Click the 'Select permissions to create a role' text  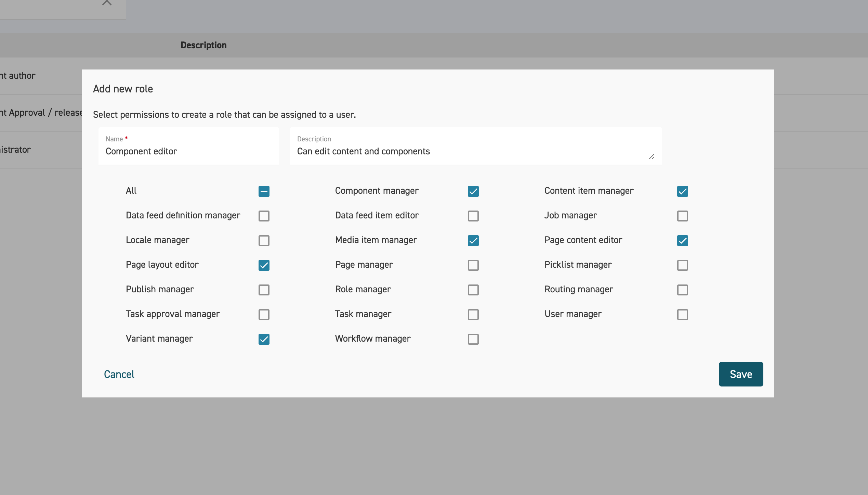pyautogui.click(x=224, y=115)
